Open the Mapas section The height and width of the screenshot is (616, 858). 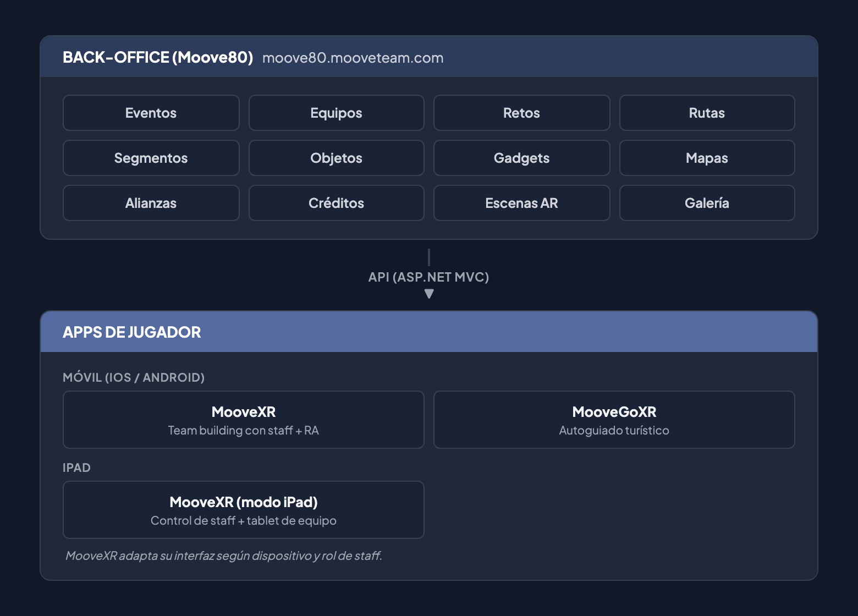pos(707,158)
